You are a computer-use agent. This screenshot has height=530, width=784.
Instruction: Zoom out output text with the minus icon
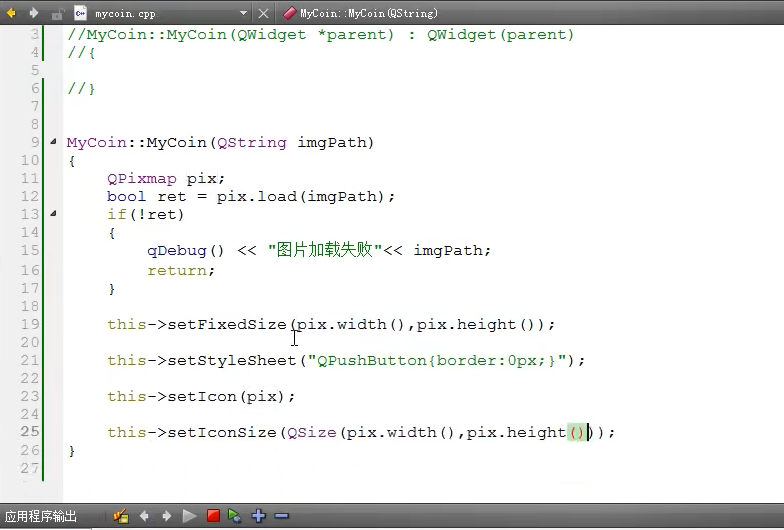[x=282, y=516]
